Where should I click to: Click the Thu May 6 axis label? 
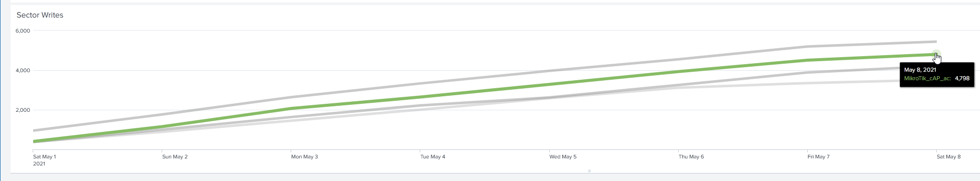point(691,157)
